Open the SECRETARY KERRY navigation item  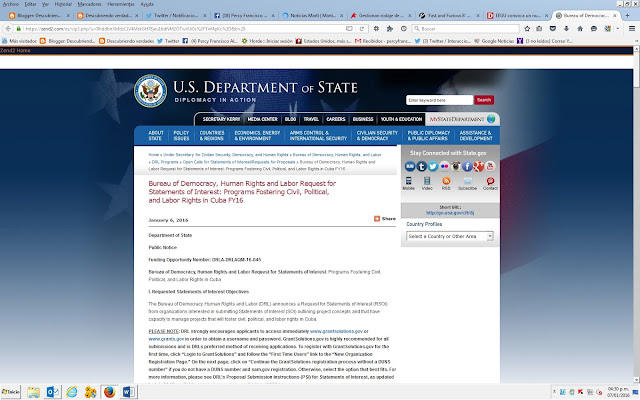click(221, 119)
